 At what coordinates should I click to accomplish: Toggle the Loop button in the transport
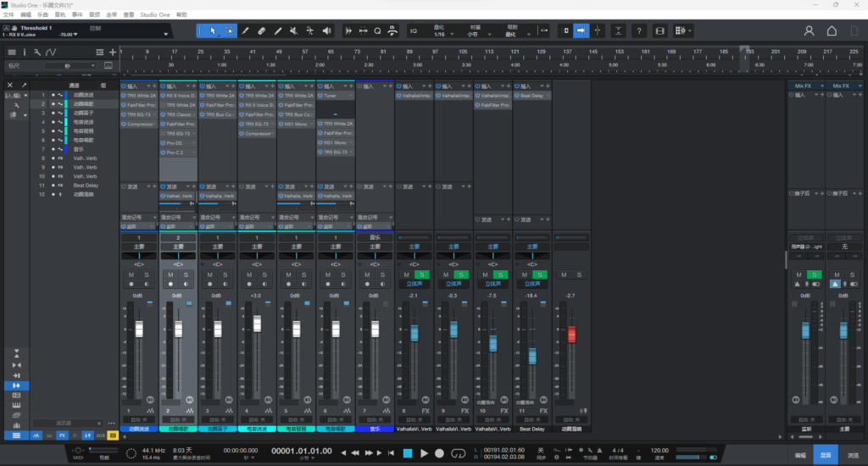[459, 453]
